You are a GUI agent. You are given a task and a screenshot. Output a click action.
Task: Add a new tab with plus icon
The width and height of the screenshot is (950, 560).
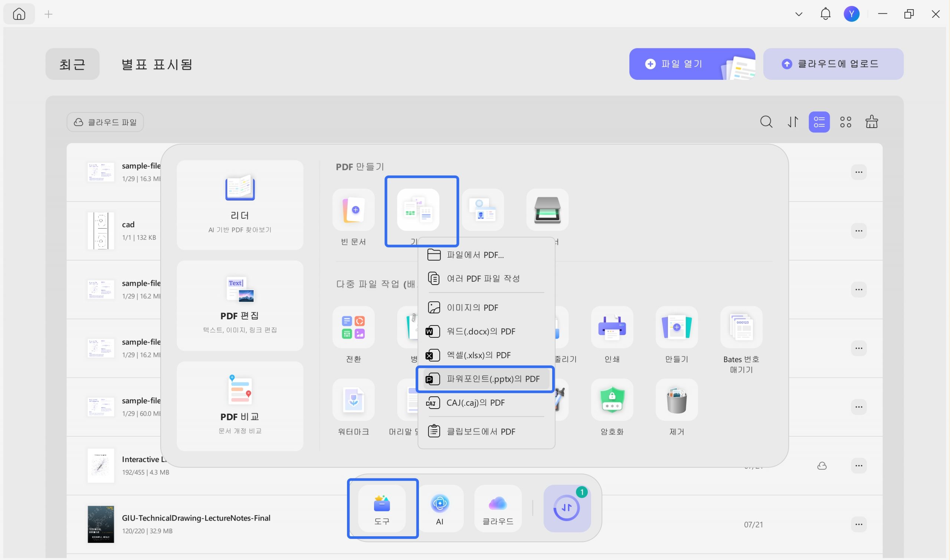point(48,14)
